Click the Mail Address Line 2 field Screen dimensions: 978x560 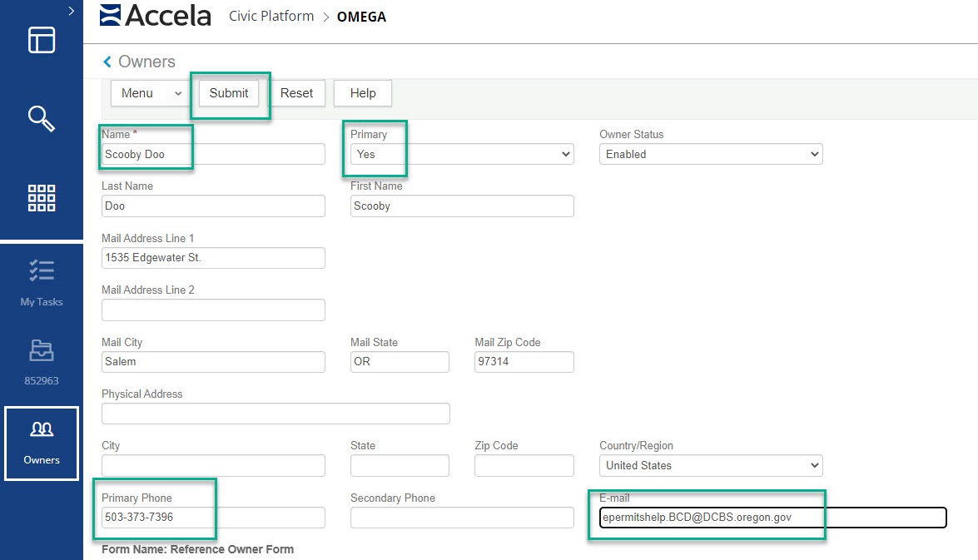(213, 310)
